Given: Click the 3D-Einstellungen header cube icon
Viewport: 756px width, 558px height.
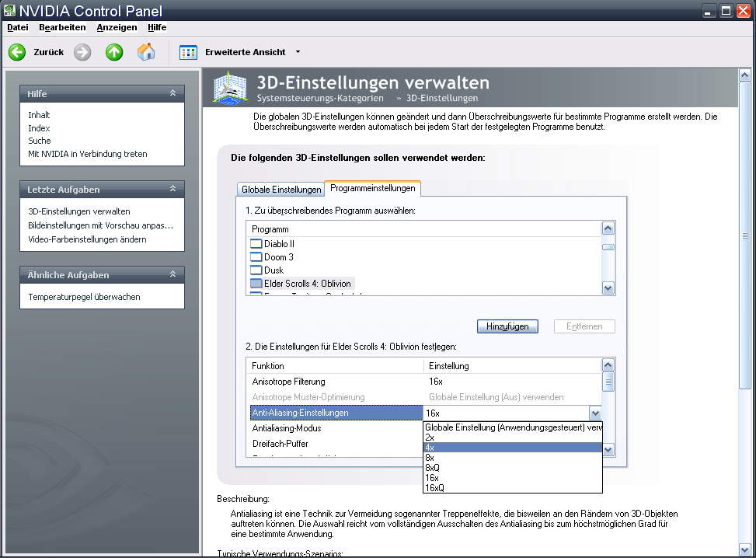Looking at the screenshot, I should click(231, 87).
